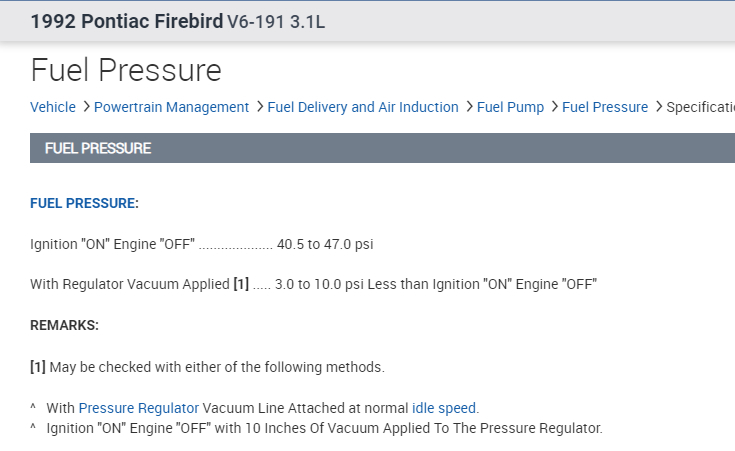Select the Fuel Pressure breadcrumb link
This screenshot has height=451, width=735.
(605, 107)
